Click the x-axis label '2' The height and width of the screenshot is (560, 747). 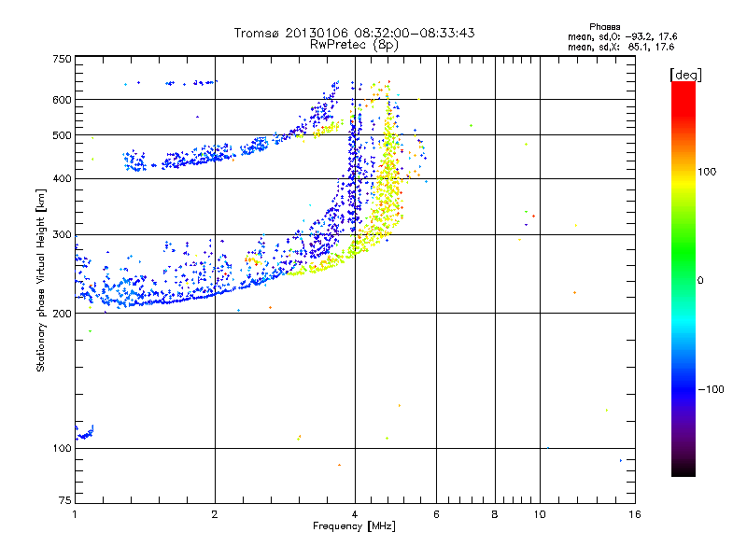click(x=215, y=514)
